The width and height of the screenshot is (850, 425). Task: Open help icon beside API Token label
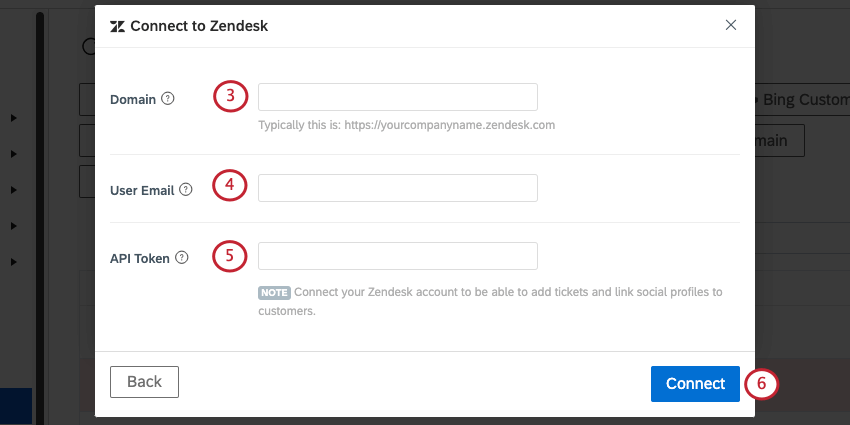point(182,258)
